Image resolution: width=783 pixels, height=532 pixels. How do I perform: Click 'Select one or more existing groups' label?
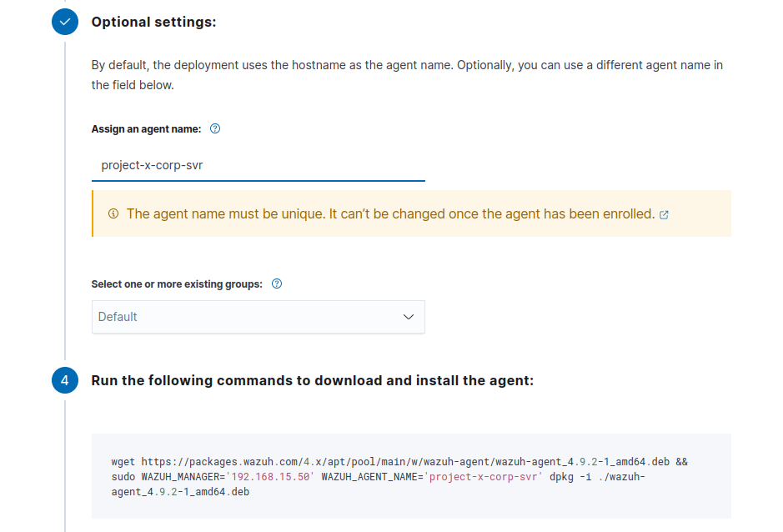pos(177,284)
